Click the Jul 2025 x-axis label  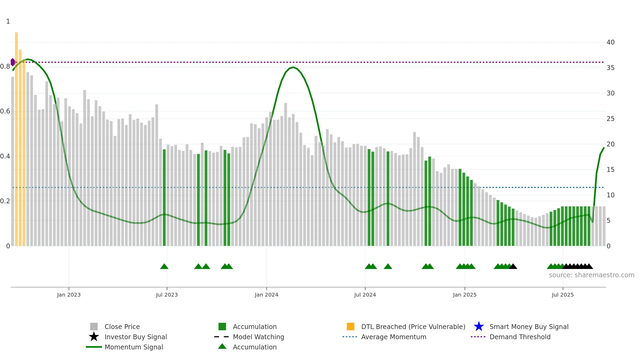[x=563, y=295]
